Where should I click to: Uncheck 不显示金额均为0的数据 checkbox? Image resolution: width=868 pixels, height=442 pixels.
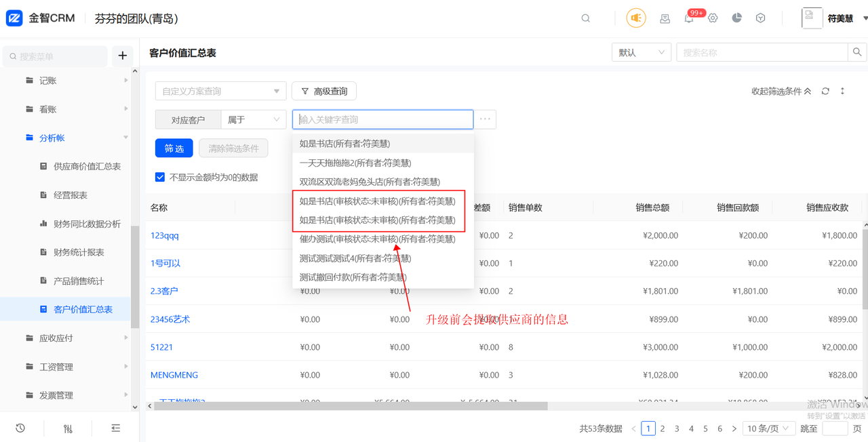[160, 177]
